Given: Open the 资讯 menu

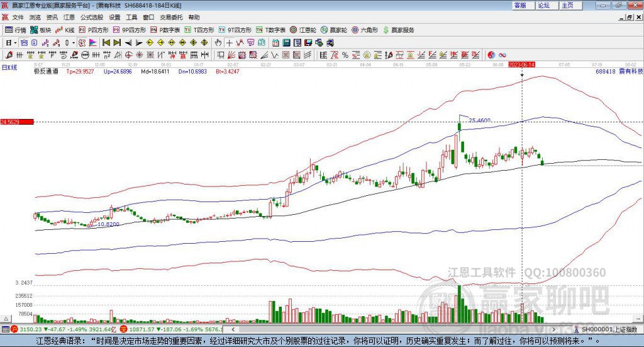Looking at the screenshot, I should 52,17.
